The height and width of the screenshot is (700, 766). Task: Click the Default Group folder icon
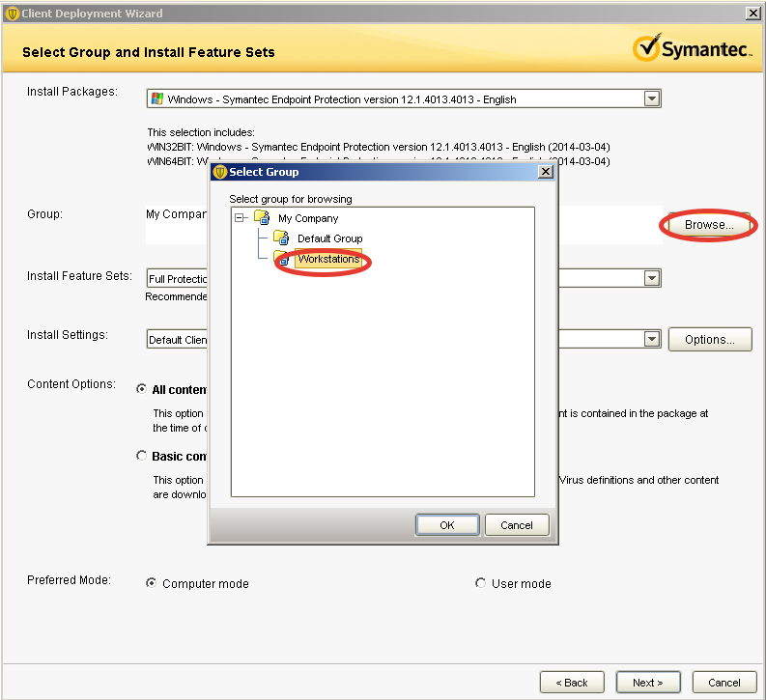coord(281,238)
